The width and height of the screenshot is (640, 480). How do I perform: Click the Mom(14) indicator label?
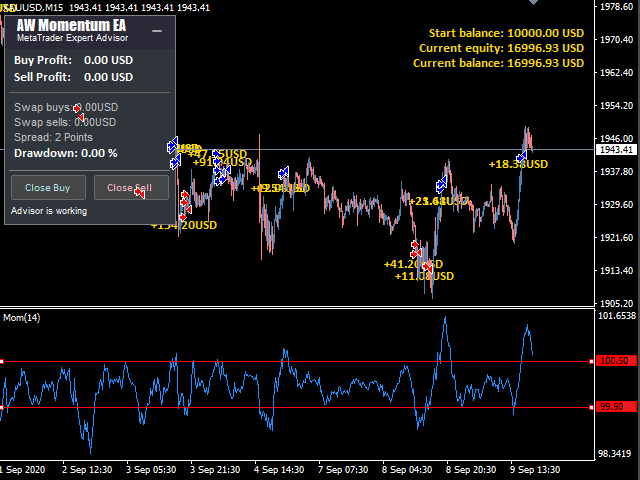pyautogui.click(x=22, y=318)
